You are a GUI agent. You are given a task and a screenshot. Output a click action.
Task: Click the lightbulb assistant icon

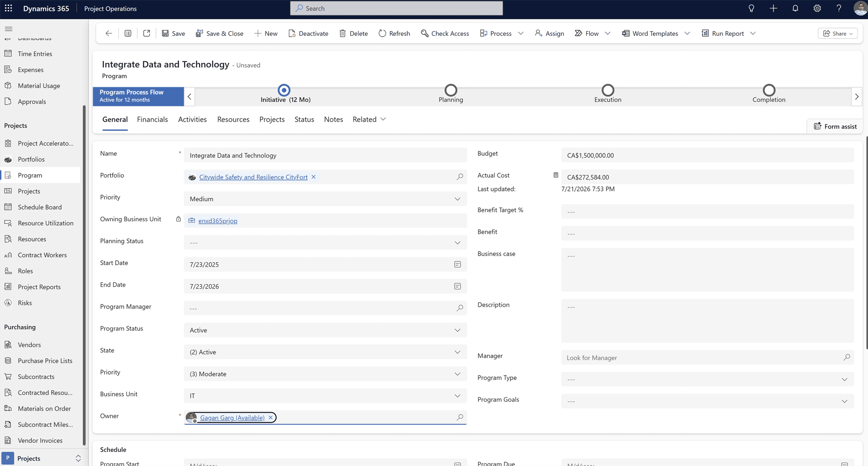pyautogui.click(x=751, y=8)
